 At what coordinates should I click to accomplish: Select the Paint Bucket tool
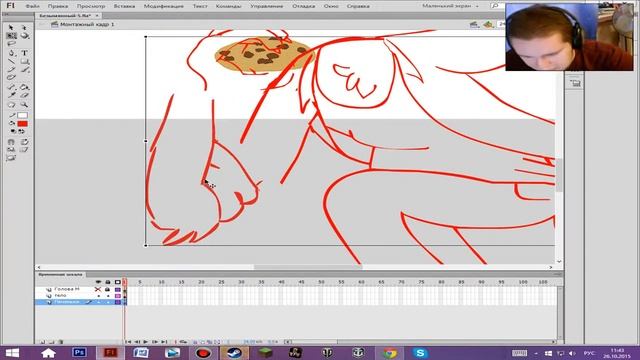click(x=24, y=87)
